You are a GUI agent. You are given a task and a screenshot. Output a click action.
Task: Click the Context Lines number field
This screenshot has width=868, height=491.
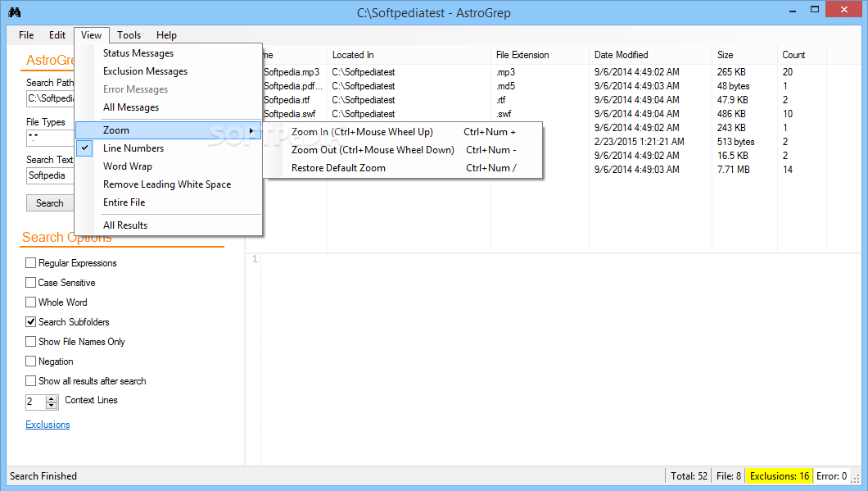(x=36, y=402)
